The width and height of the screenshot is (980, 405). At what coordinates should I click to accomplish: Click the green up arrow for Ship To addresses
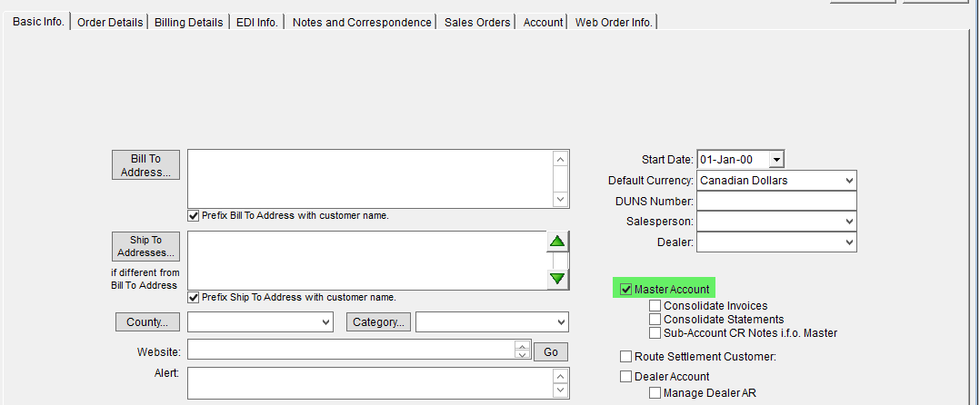(557, 242)
